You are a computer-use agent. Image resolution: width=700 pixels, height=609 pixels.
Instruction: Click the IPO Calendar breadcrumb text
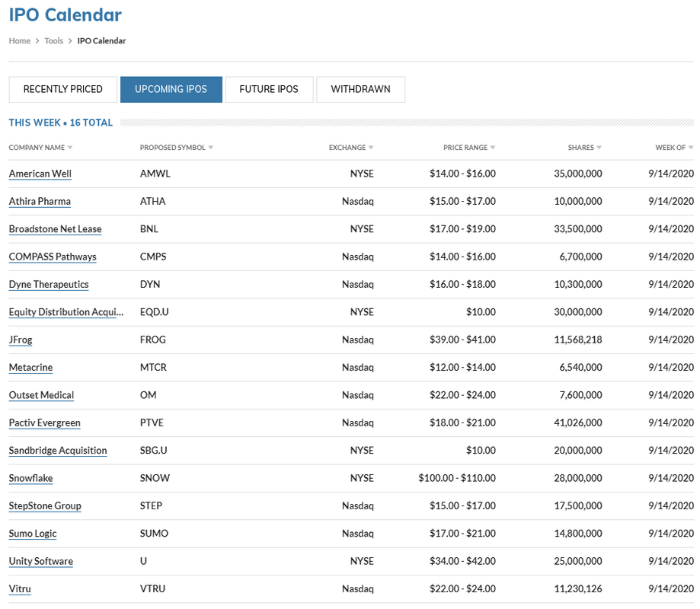click(x=102, y=41)
